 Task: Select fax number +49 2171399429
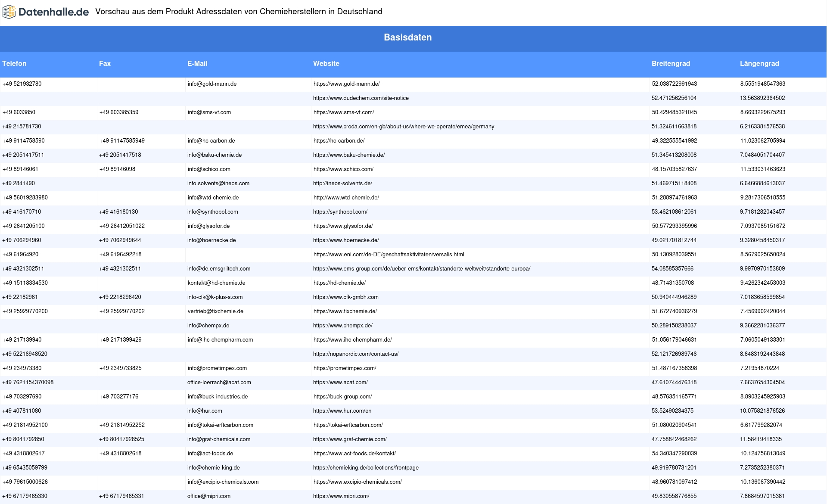point(120,340)
